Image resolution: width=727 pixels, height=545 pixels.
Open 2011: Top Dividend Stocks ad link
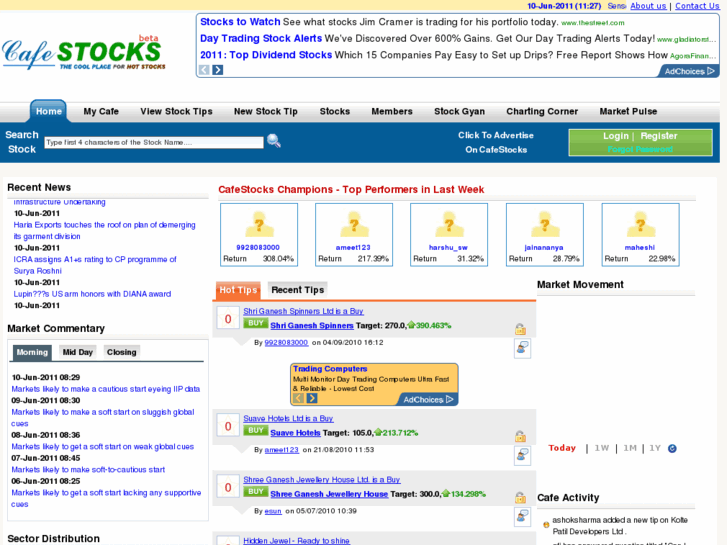click(266, 55)
